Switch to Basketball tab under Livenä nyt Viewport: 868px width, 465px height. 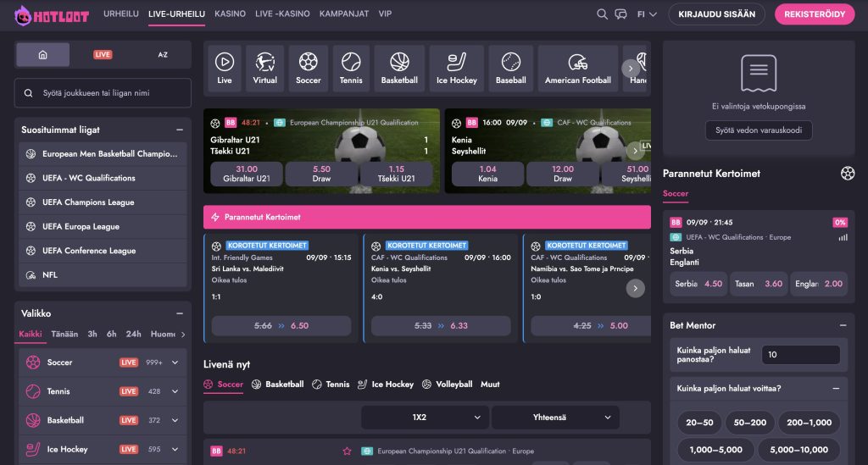278,385
